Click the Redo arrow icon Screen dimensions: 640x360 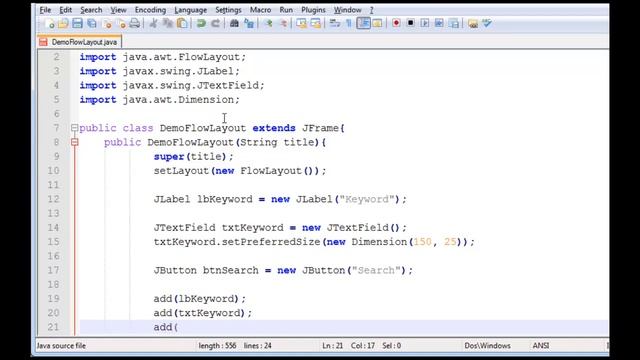215,23
